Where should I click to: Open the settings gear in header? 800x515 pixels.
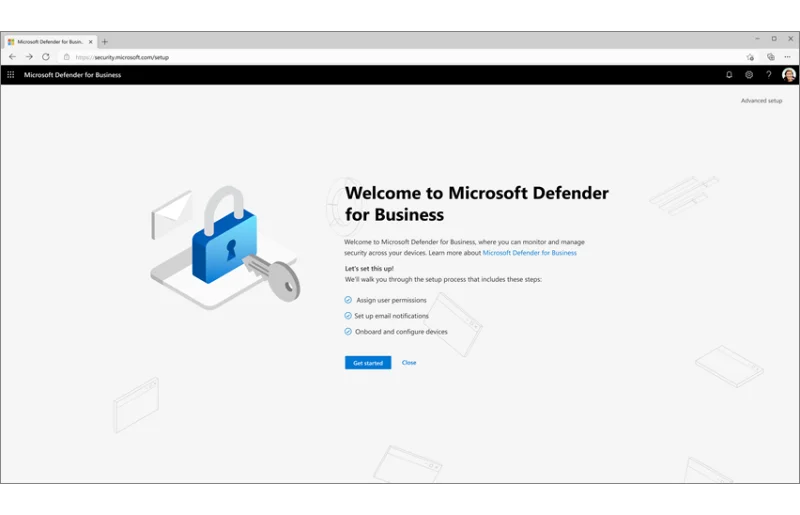(749, 75)
